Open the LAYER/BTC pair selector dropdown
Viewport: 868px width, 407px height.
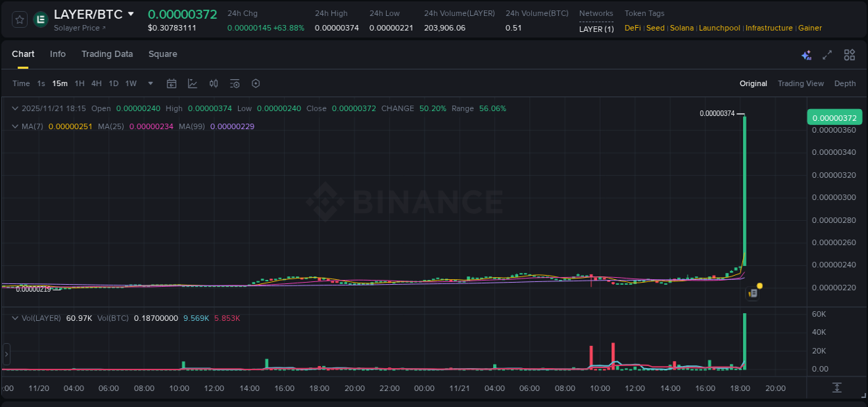(x=132, y=14)
